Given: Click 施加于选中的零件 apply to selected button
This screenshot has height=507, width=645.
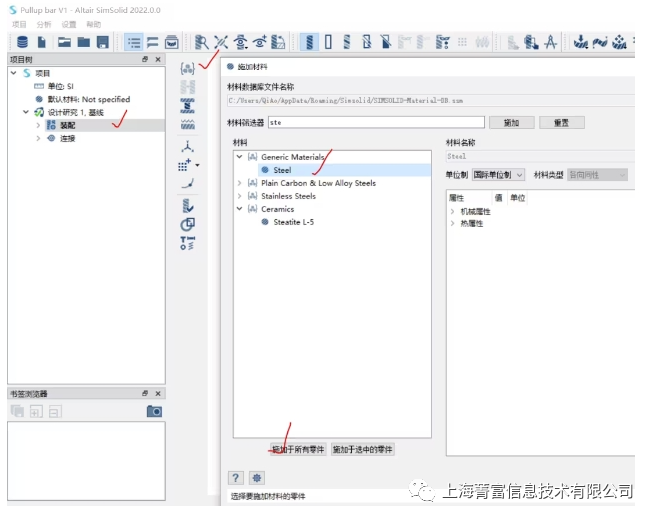Looking at the screenshot, I should 362,449.
